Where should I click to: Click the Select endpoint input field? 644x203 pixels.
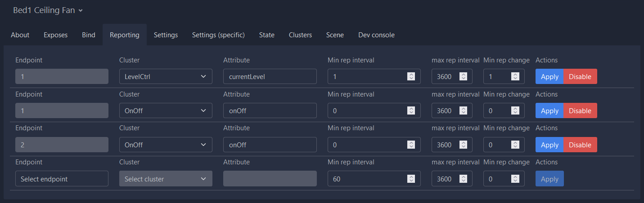62,179
